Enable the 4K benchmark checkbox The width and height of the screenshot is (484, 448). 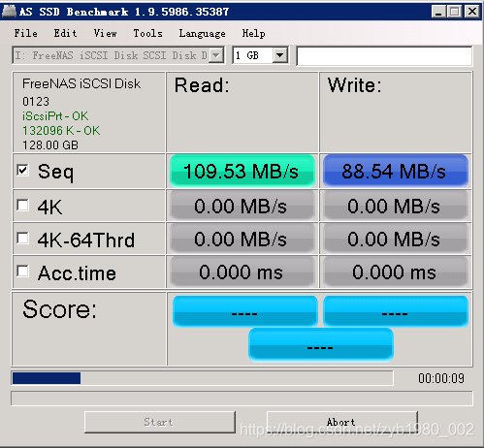point(23,205)
